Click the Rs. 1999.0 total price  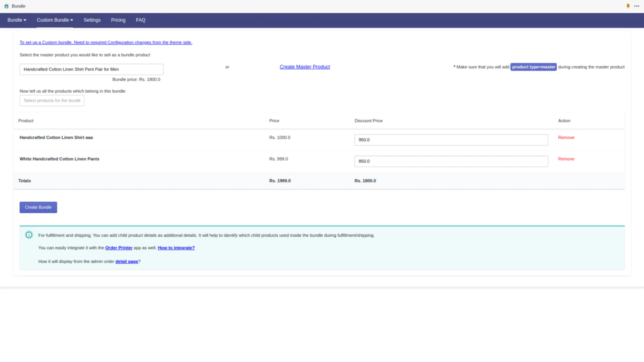pyautogui.click(x=280, y=181)
